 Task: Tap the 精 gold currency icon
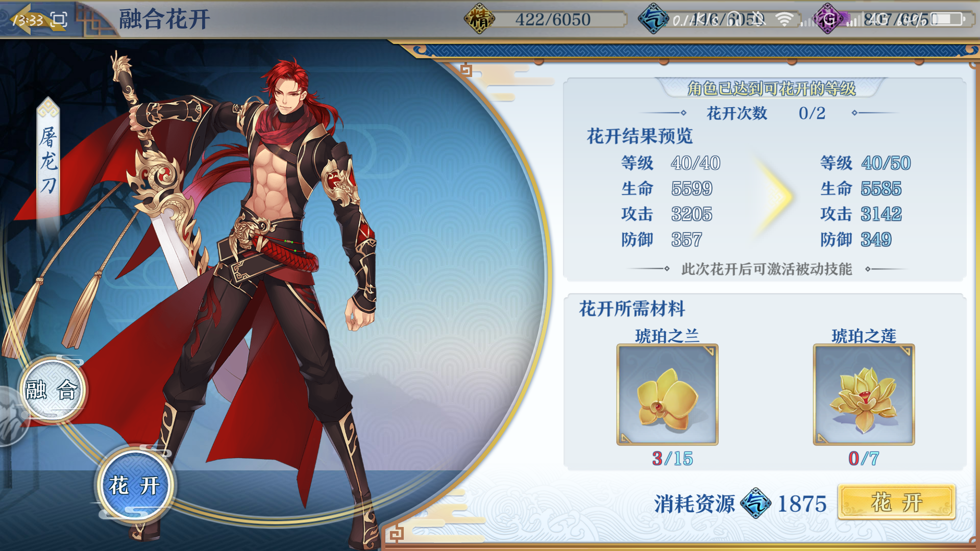479,19
